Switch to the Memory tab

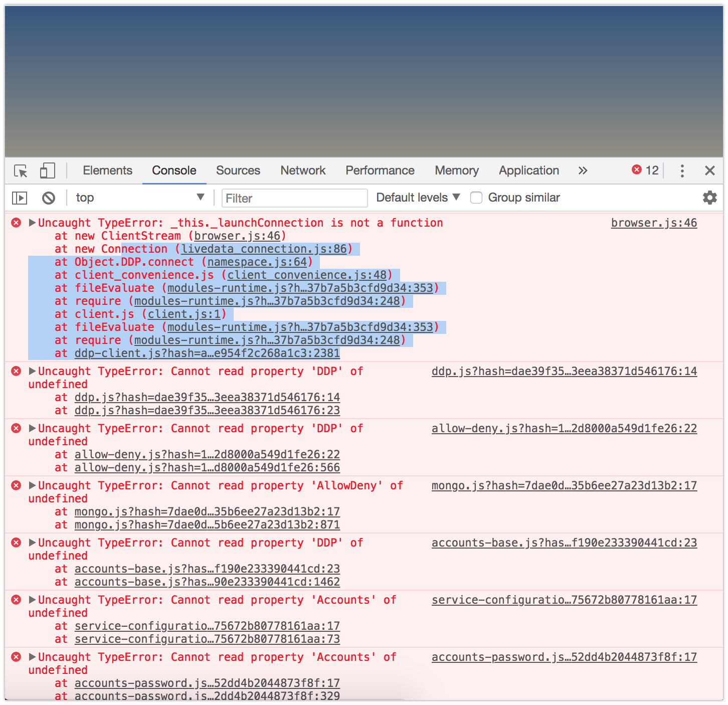457,170
